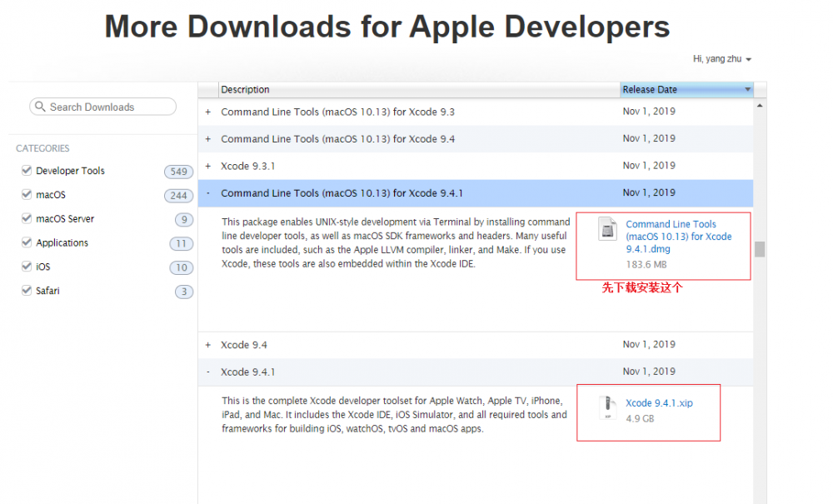
Task: Download the Xcode 9.4.1.xip file
Action: (x=657, y=403)
